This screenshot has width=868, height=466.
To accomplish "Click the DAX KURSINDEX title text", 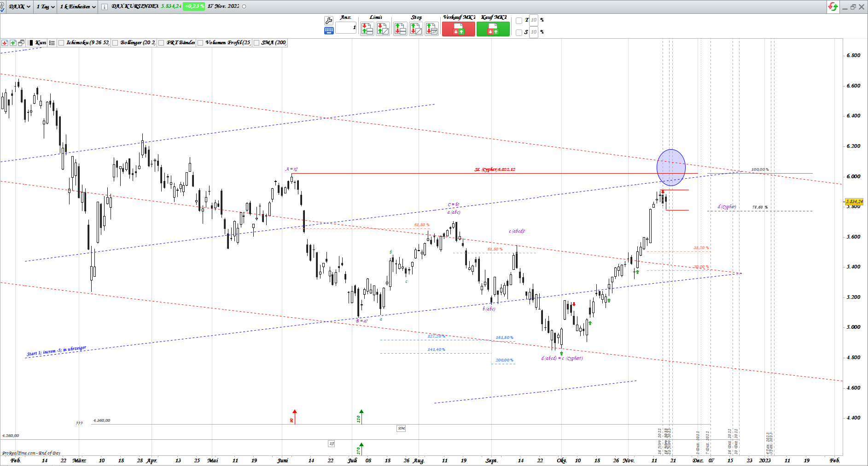I will click(135, 6).
